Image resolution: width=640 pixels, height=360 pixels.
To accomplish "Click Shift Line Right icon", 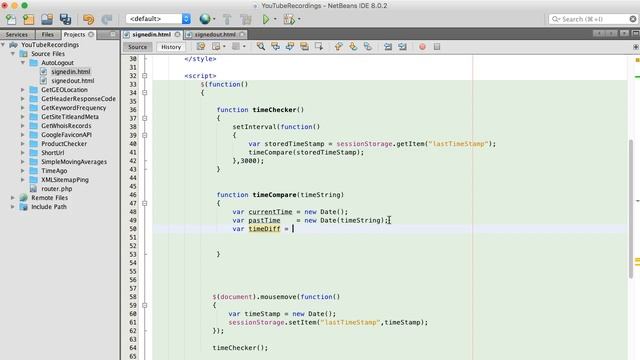I will tap(402, 47).
